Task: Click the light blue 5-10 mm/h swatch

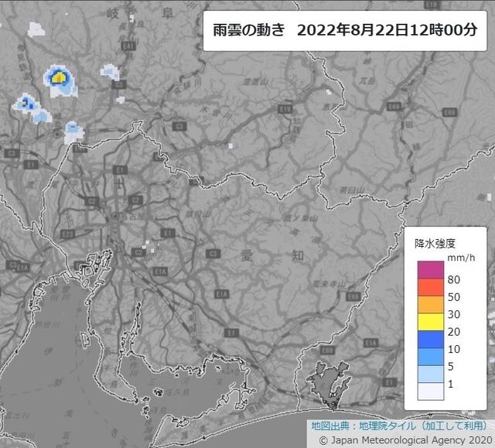Action: pyautogui.click(x=430, y=357)
